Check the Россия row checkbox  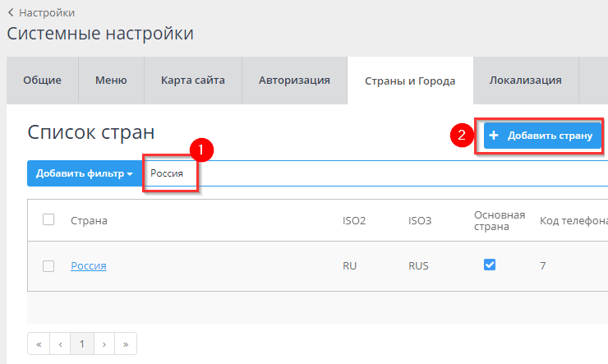(x=48, y=265)
